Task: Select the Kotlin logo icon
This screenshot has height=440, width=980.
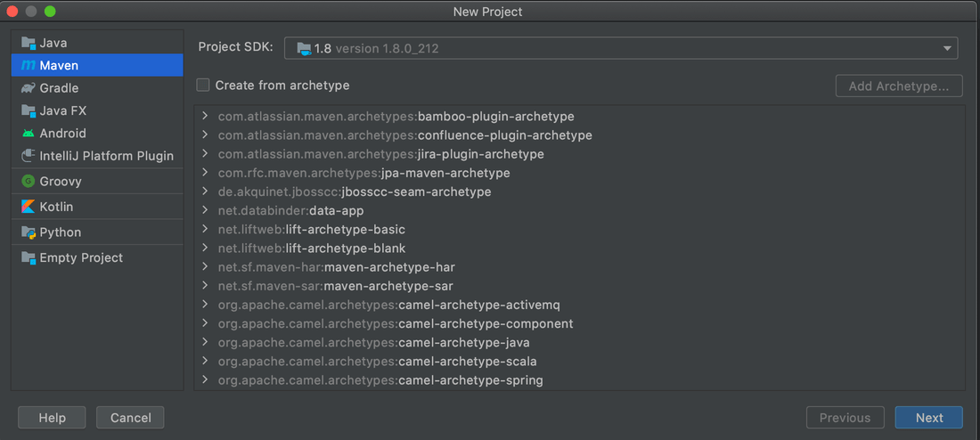Action: coord(29,207)
